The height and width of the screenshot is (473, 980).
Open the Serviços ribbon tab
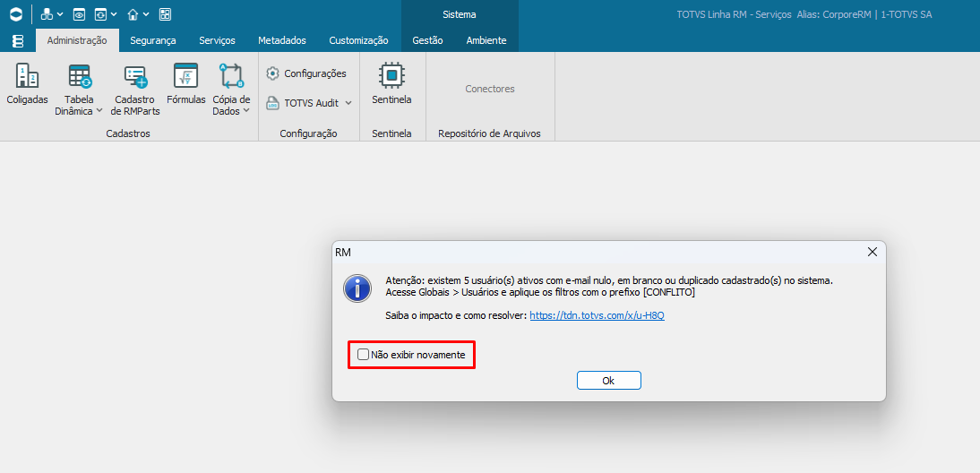click(x=217, y=40)
